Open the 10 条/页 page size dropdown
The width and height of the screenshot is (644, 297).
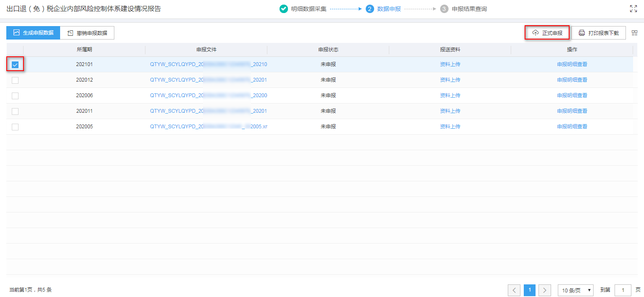point(575,290)
